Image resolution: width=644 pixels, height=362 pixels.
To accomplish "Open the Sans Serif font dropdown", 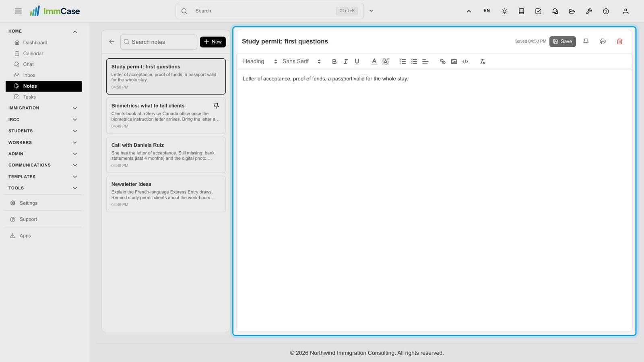I will pyautogui.click(x=301, y=62).
